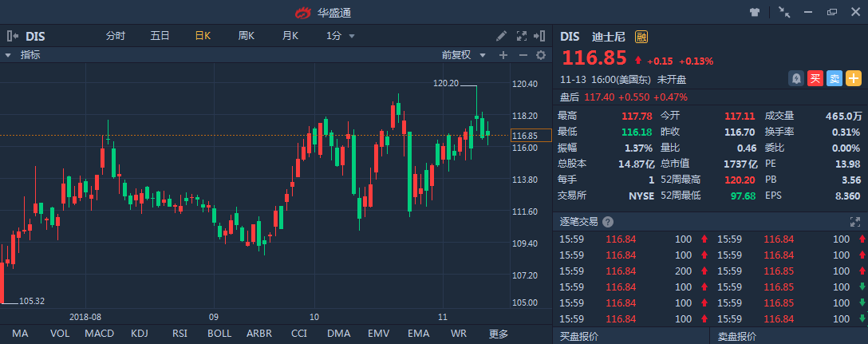868x344 pixels.
Task: Open help for 逐笔交易
Action: (608, 222)
